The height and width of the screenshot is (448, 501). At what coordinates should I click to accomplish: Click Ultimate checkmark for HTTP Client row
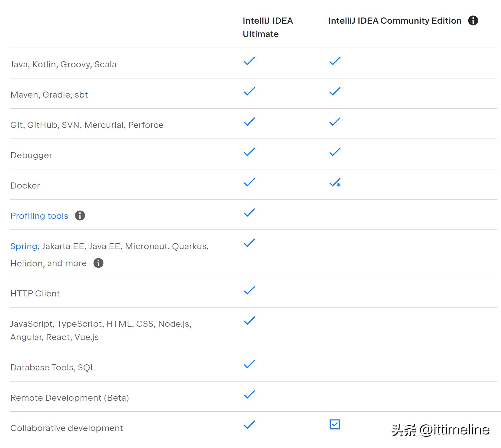250,290
